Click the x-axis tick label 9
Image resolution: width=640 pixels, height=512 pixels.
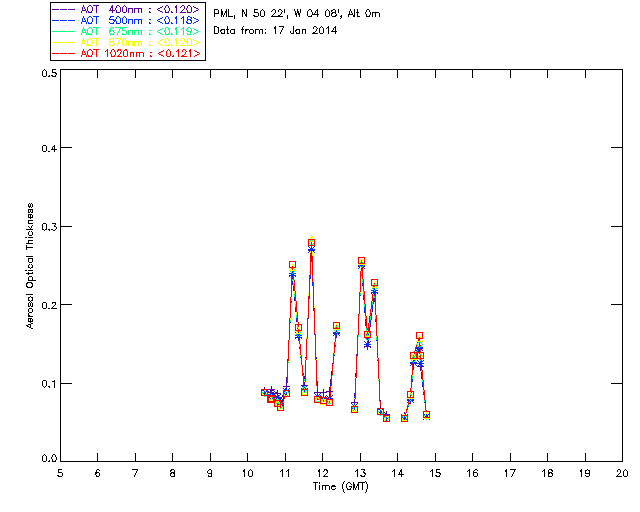click(x=210, y=473)
